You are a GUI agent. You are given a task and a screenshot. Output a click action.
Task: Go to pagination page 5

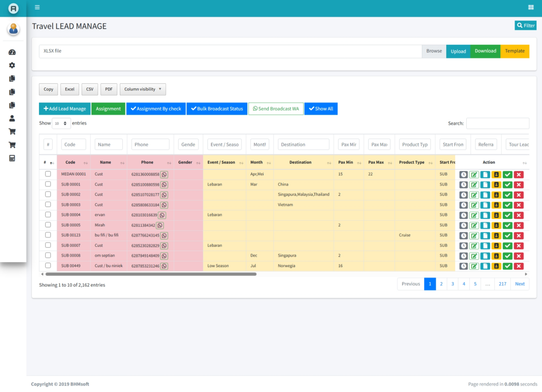point(475,284)
